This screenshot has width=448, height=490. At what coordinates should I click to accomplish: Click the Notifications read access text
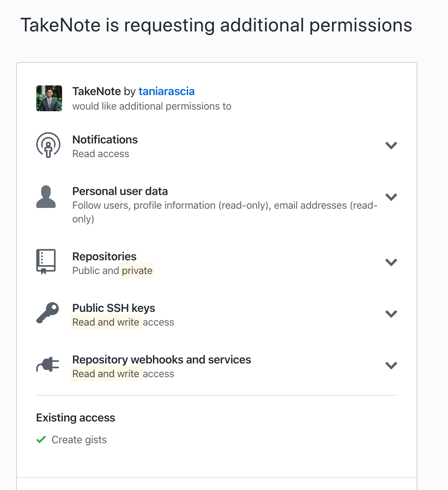tap(100, 154)
